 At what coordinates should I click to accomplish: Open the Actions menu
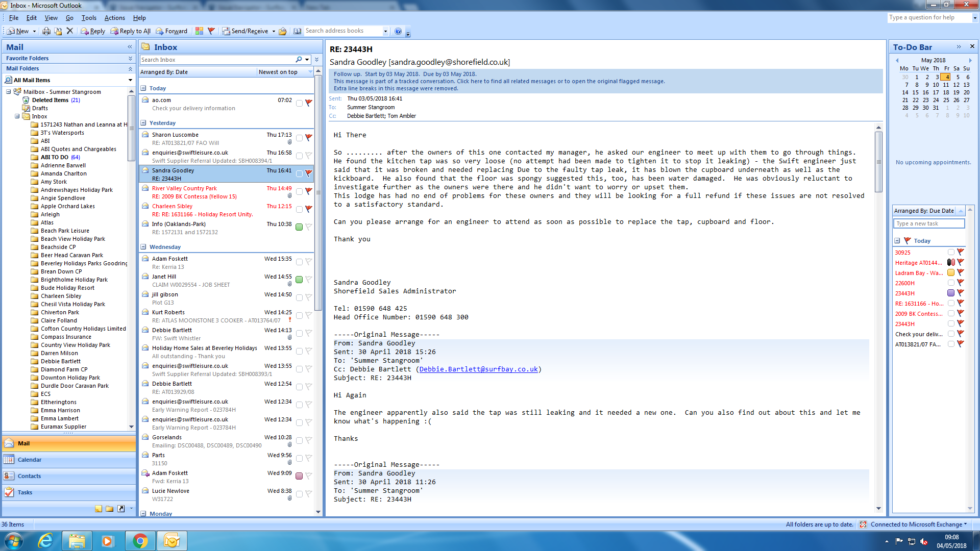[x=114, y=18]
